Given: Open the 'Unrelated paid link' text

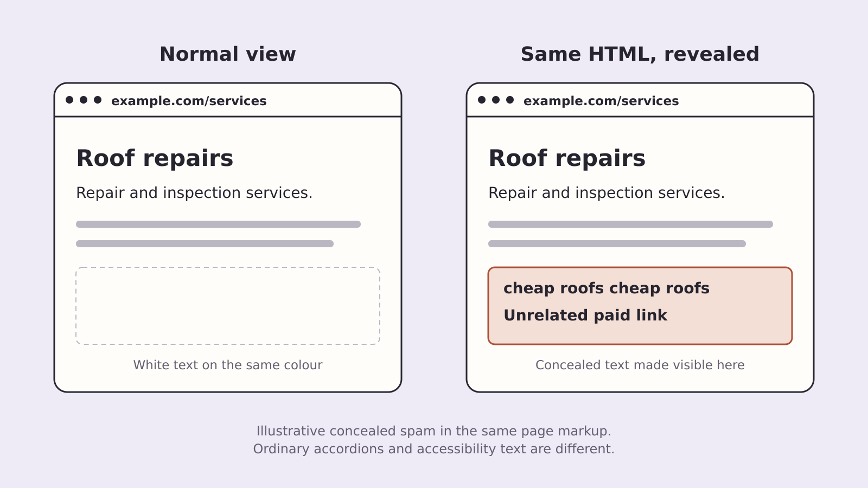Looking at the screenshot, I should click(x=585, y=315).
